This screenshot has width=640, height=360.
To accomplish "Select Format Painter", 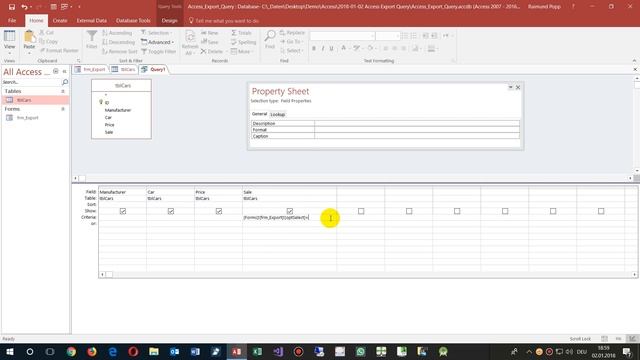I will [x=59, y=51].
